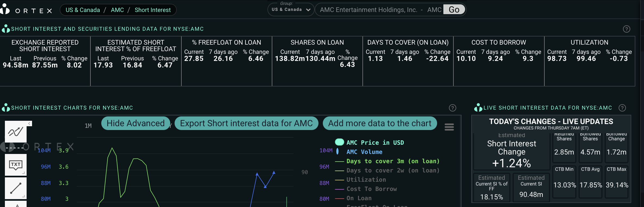Viewport: 644px width, 207px height.
Task: Open help for short interest lending data
Action: coord(626,29)
